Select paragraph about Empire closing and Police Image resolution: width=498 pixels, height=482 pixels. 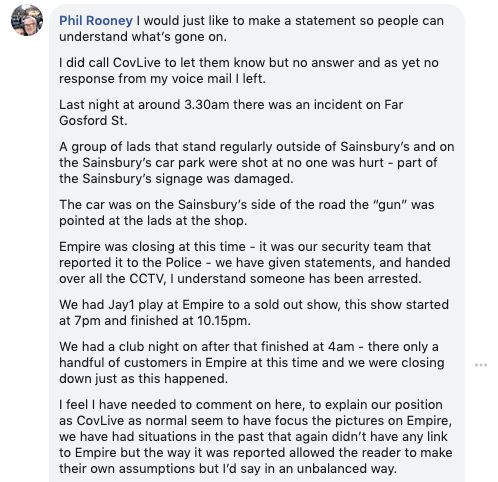pos(255,263)
